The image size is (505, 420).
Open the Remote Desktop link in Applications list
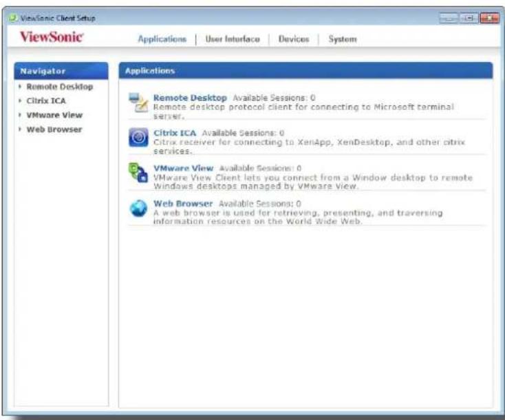[190, 98]
